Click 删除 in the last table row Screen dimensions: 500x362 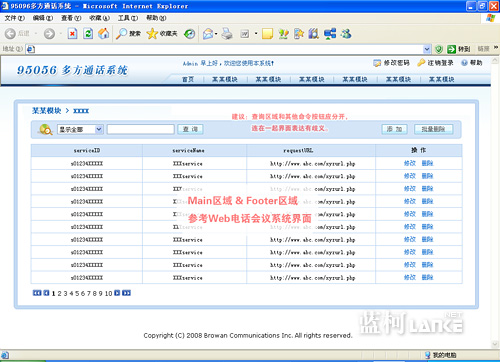click(427, 277)
